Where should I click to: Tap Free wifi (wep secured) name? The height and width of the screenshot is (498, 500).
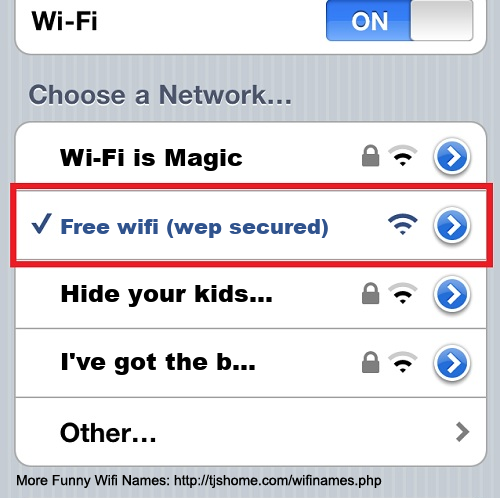point(194,227)
